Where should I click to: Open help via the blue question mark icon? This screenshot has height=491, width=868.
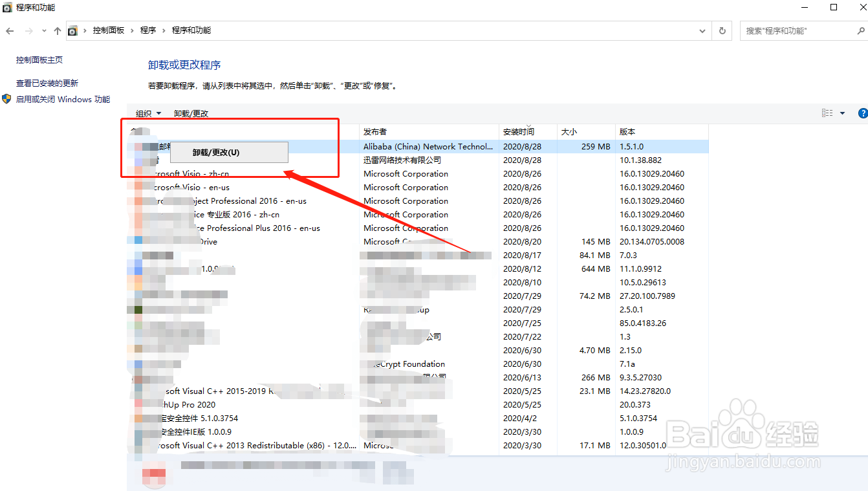click(x=863, y=112)
